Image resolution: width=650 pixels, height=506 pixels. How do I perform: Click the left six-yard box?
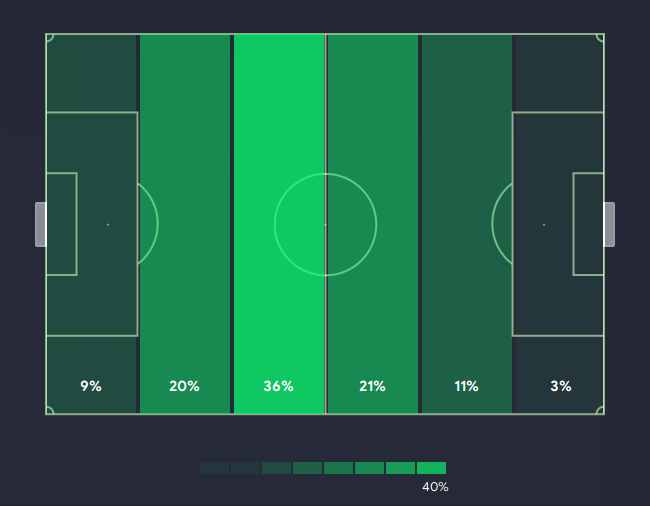point(61,224)
